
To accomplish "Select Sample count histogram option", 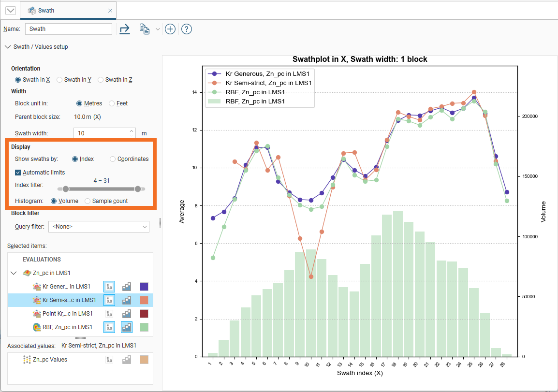I will click(x=88, y=201).
